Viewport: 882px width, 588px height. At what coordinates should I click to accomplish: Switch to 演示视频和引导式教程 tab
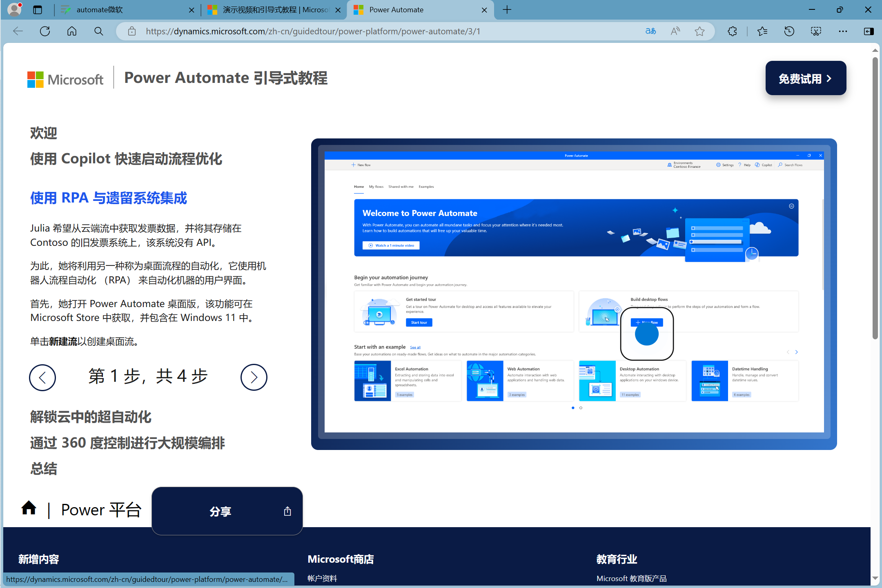274,10
